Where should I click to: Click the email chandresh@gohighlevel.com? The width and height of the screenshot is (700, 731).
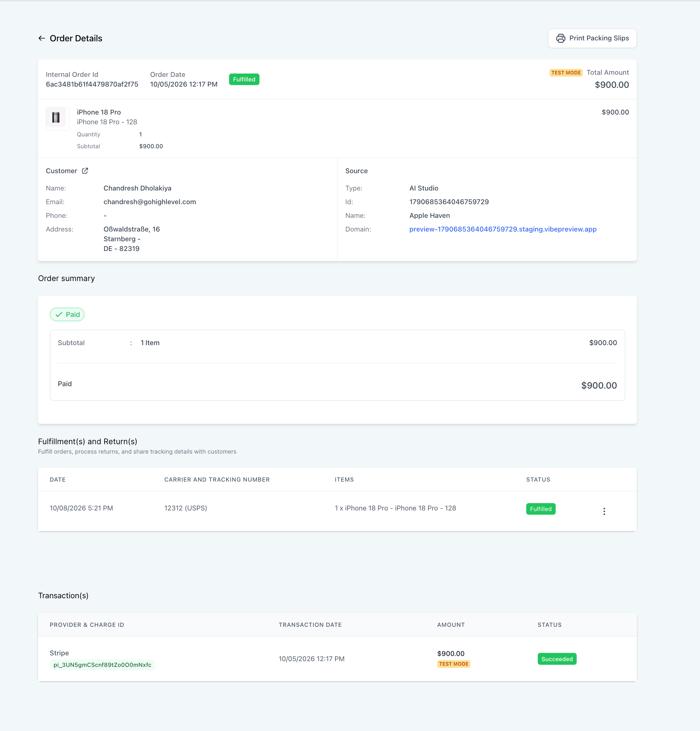149,202
